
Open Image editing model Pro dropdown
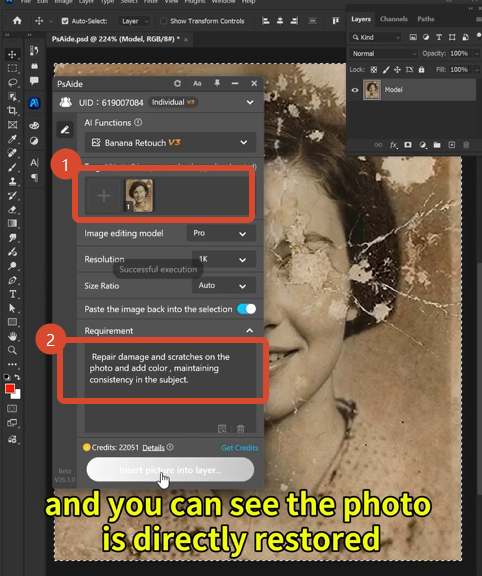click(x=222, y=233)
